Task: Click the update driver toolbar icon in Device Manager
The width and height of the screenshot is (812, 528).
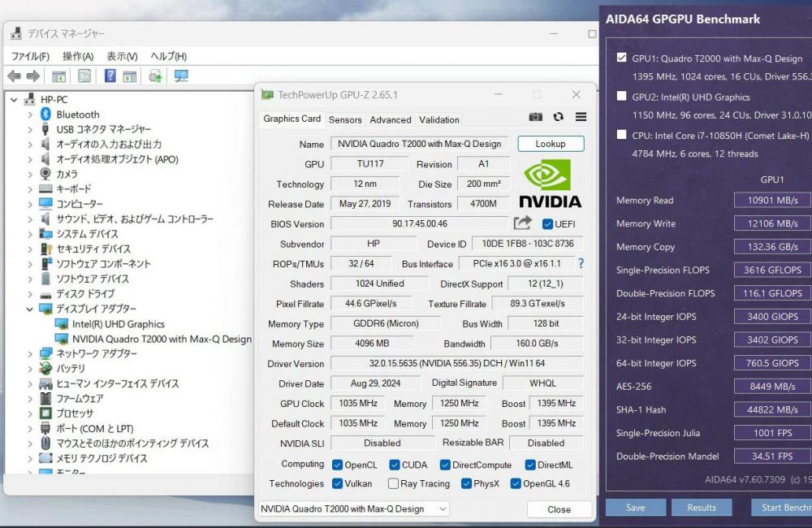Action: point(155,76)
